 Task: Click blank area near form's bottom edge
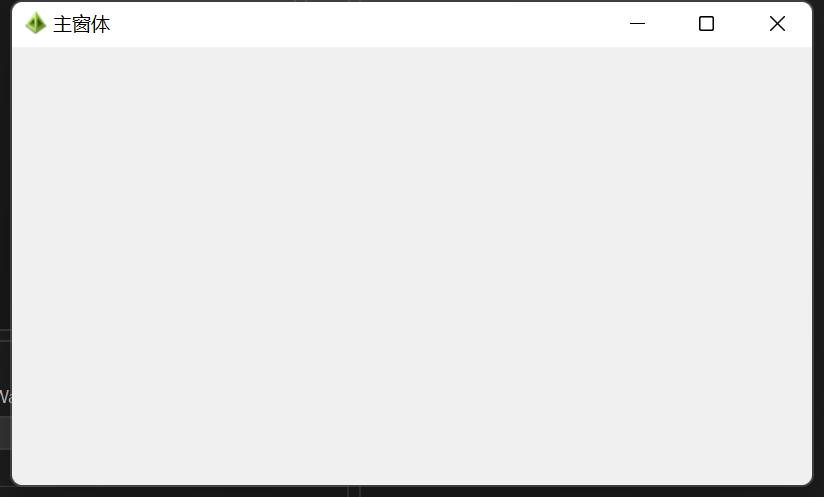412,473
